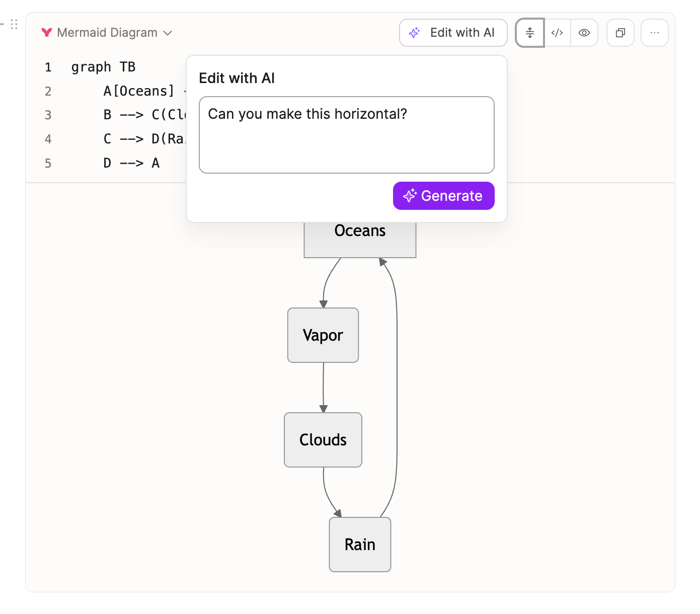Open the three-dot more options menu
Viewport: 700px width, 614px height.
[654, 33]
